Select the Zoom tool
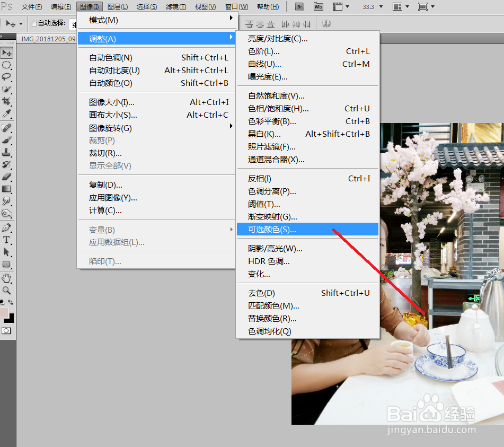The image size is (504, 447). (7, 291)
